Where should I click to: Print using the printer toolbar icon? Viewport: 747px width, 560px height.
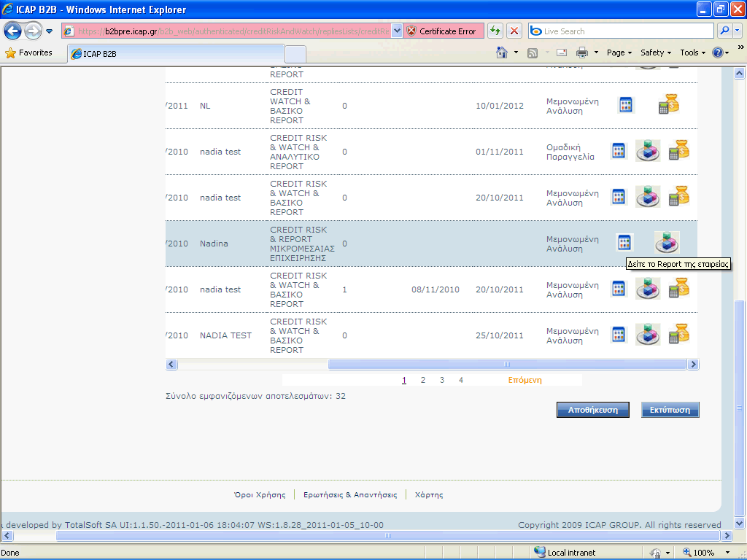(x=581, y=52)
